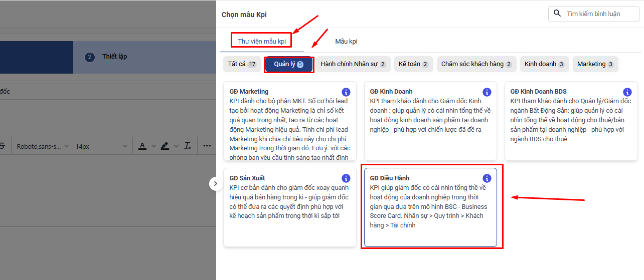Click the text color A icon
The image size is (644, 280).
point(142,146)
